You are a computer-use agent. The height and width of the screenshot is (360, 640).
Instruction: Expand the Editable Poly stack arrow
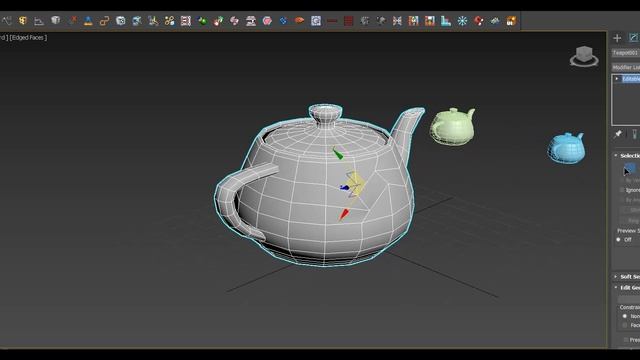617,78
